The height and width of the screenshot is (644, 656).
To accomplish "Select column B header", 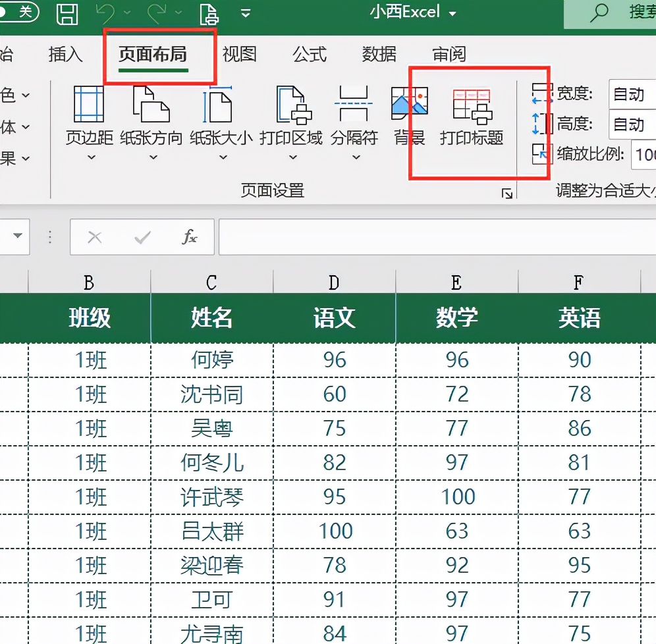I will point(89,282).
